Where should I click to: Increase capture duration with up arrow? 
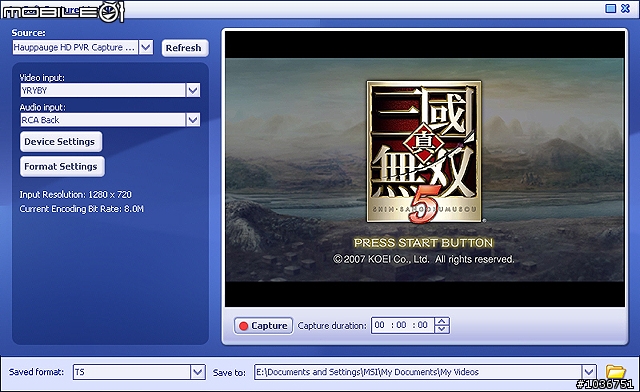click(x=442, y=321)
